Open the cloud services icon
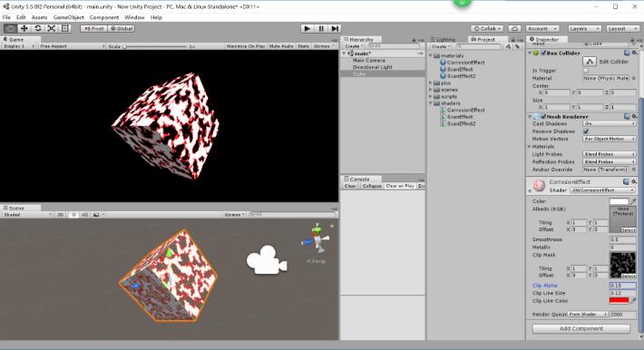 514,28
